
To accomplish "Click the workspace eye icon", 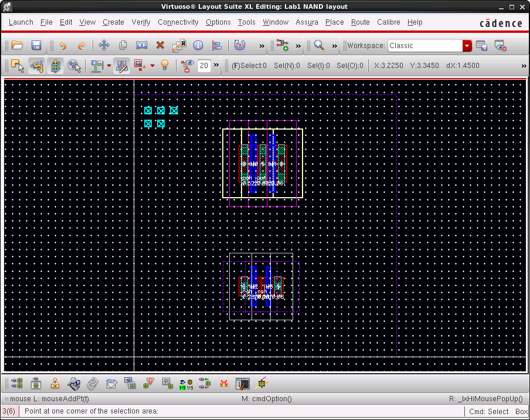I will (x=500, y=45).
